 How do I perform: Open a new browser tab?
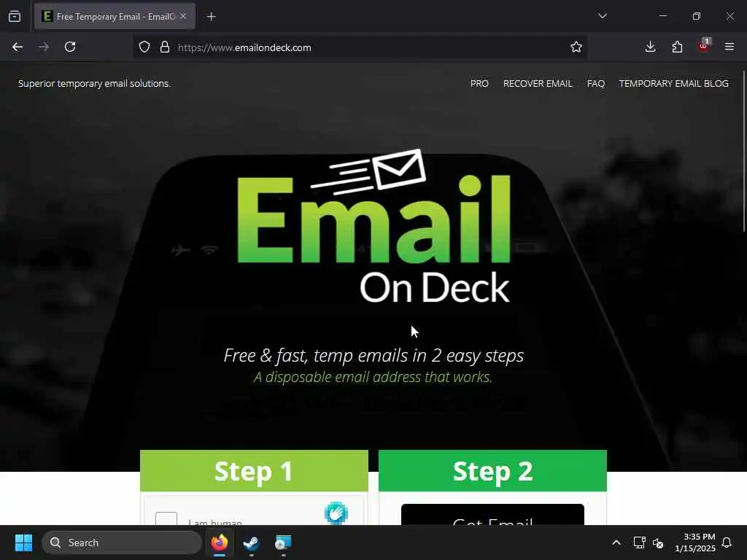(212, 17)
